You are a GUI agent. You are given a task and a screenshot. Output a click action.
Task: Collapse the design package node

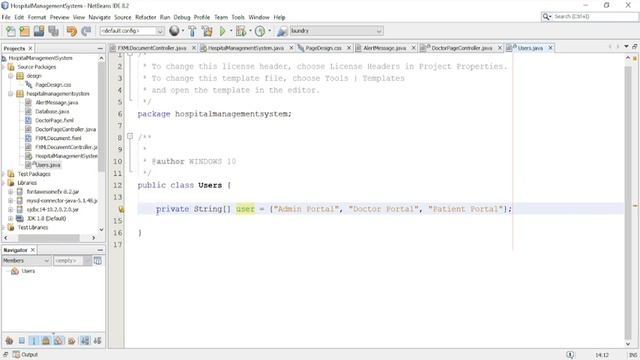11,76
